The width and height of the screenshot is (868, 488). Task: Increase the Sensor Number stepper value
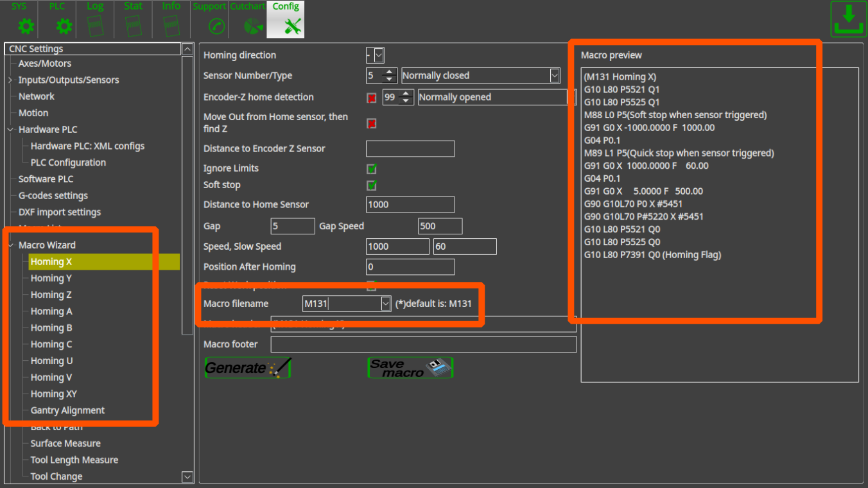389,73
